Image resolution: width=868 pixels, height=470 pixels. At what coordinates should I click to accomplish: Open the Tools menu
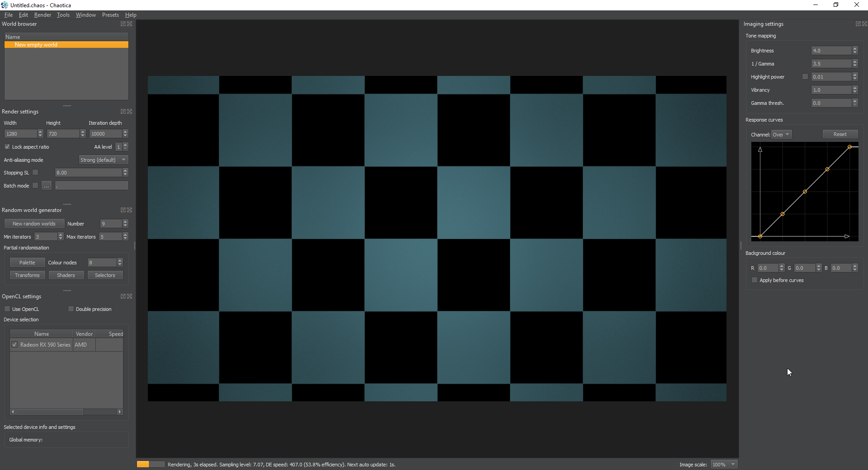coord(63,15)
